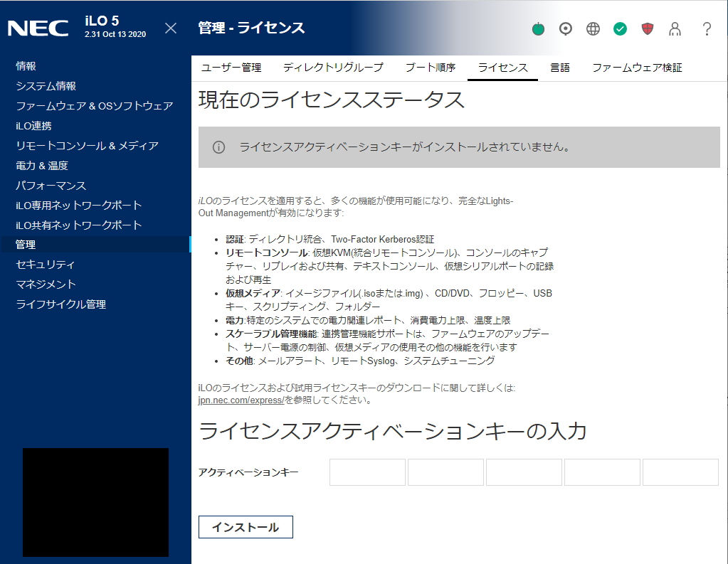The image size is (728, 564).
Task: Select iLO専用ネットワークポート
Action: [x=79, y=205]
